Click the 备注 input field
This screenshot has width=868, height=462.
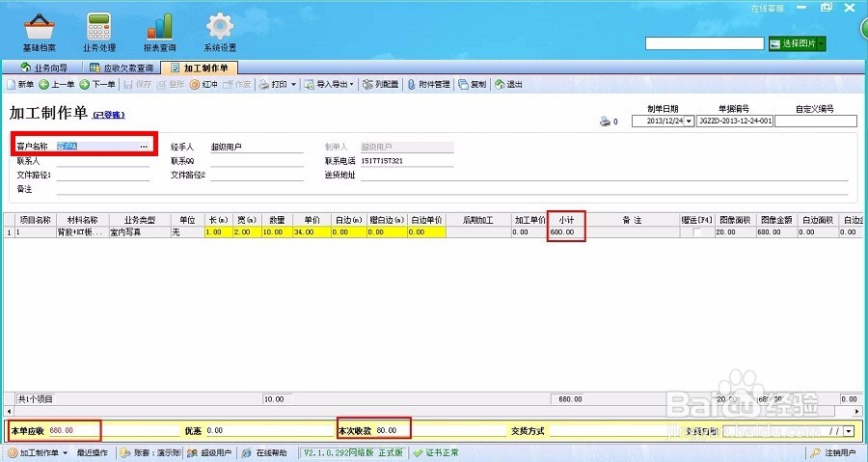[x=452, y=189]
